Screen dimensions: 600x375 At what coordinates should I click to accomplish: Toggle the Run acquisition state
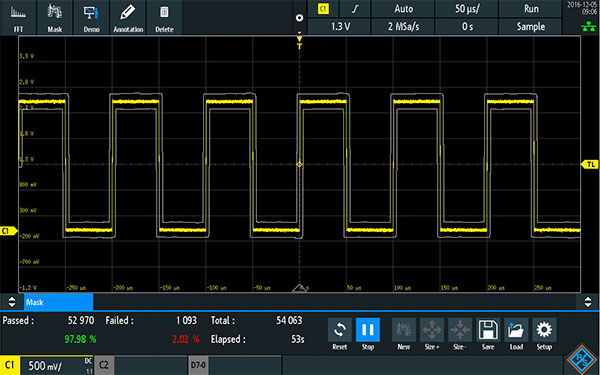point(530,8)
